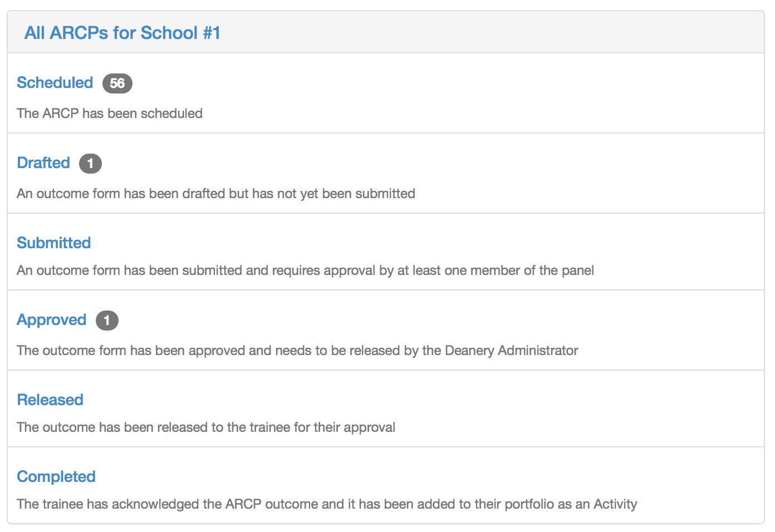Screen dimensions: 775x532
Task: Open the Submitted ARCPs link
Action: click(53, 243)
